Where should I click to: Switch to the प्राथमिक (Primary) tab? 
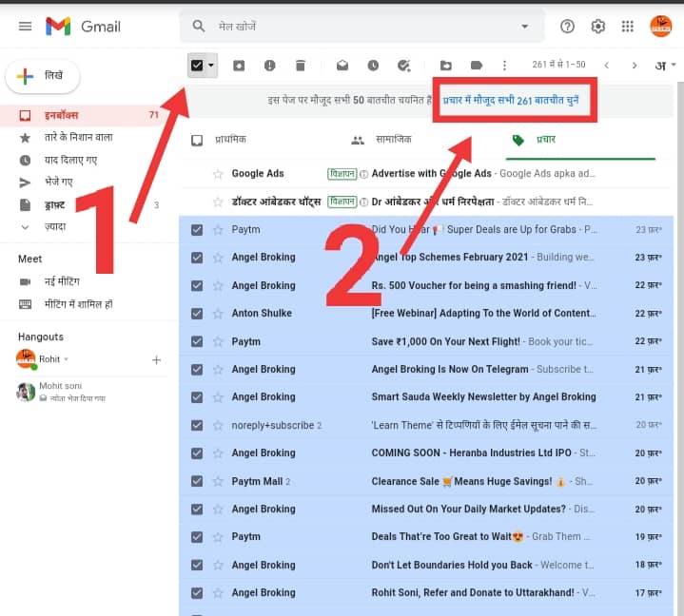pos(230,140)
